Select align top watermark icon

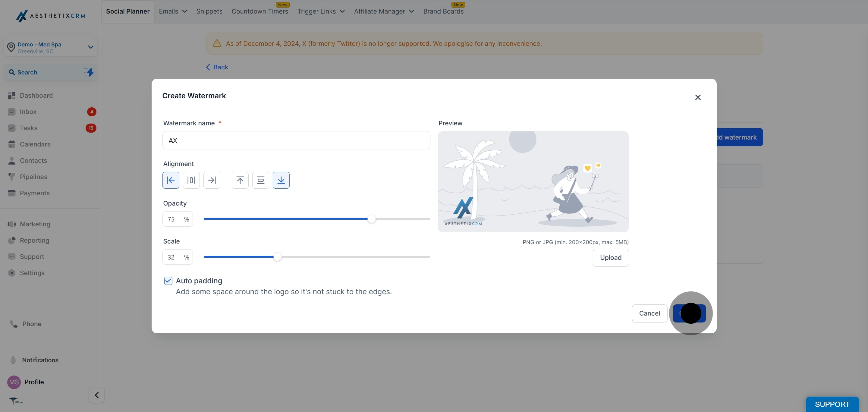point(240,180)
